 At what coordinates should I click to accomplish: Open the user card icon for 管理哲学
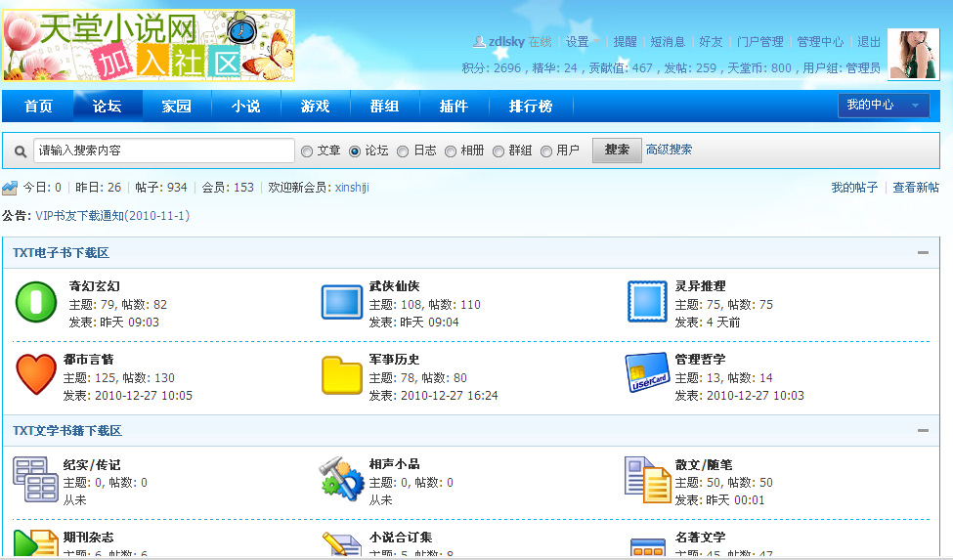[647, 372]
